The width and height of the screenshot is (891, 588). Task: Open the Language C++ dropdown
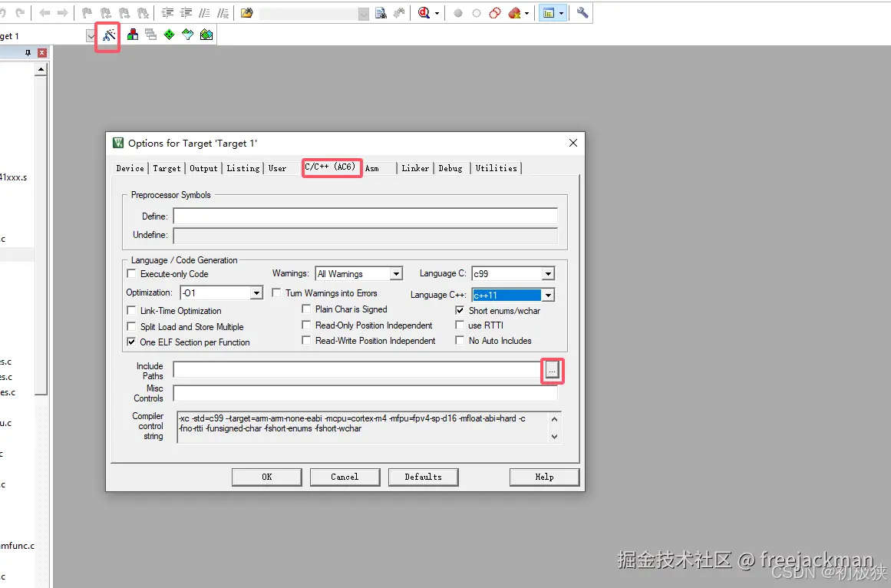pos(548,295)
